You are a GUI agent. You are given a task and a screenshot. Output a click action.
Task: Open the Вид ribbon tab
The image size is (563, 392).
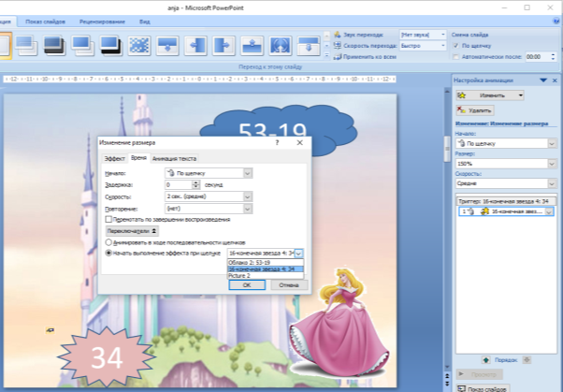pos(145,22)
